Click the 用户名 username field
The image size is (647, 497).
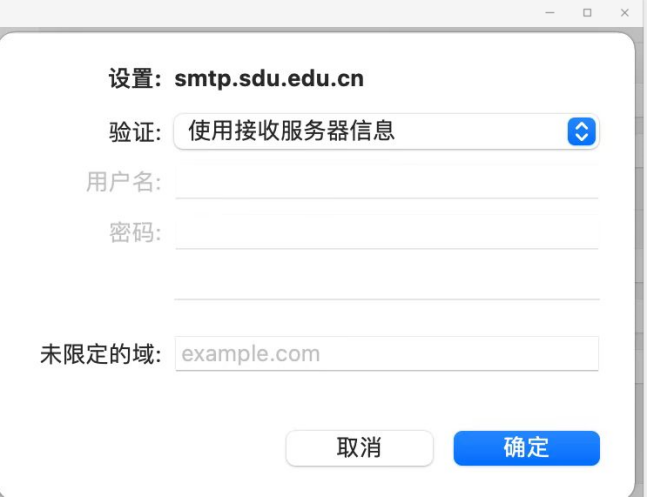point(387,182)
